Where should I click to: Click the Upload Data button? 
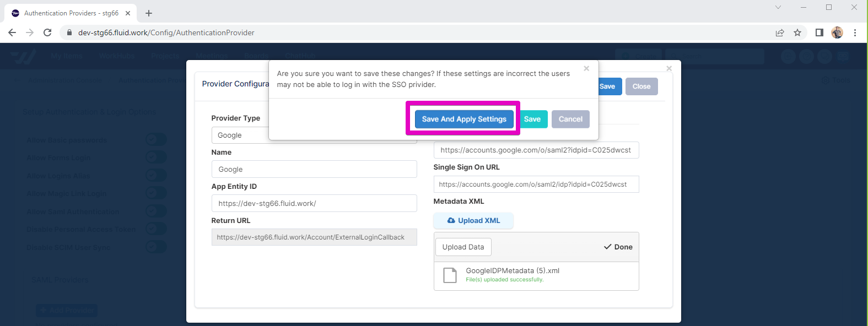(x=463, y=247)
